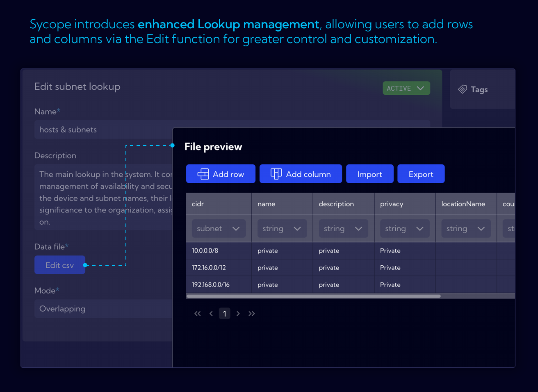This screenshot has height=392, width=538.
Task: Open description column string type dropdown
Action: click(x=343, y=228)
